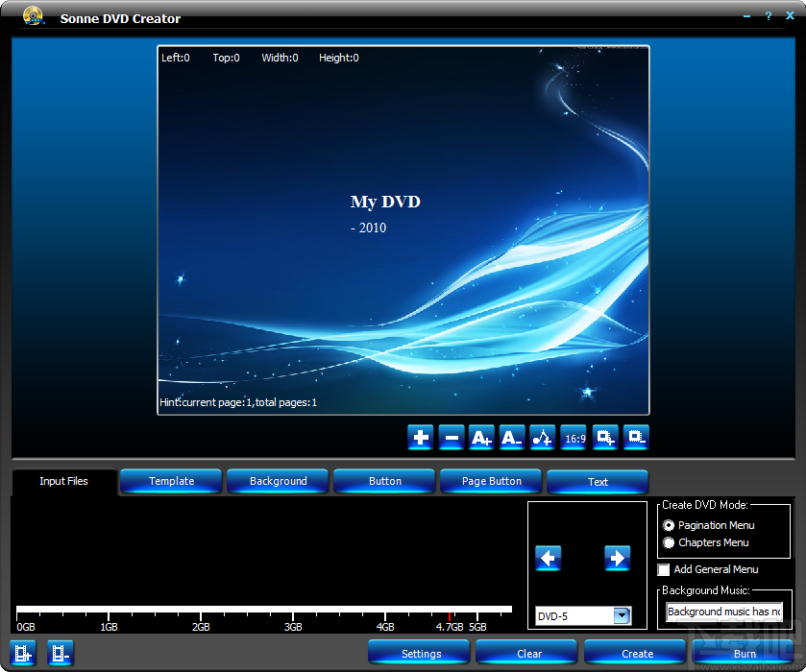Image resolution: width=806 pixels, height=672 pixels.
Task: Click the remove video file icon
Action: click(60, 653)
